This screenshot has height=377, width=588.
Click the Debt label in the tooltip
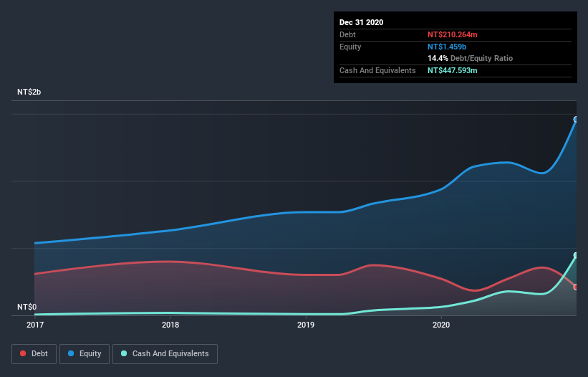[x=347, y=34]
